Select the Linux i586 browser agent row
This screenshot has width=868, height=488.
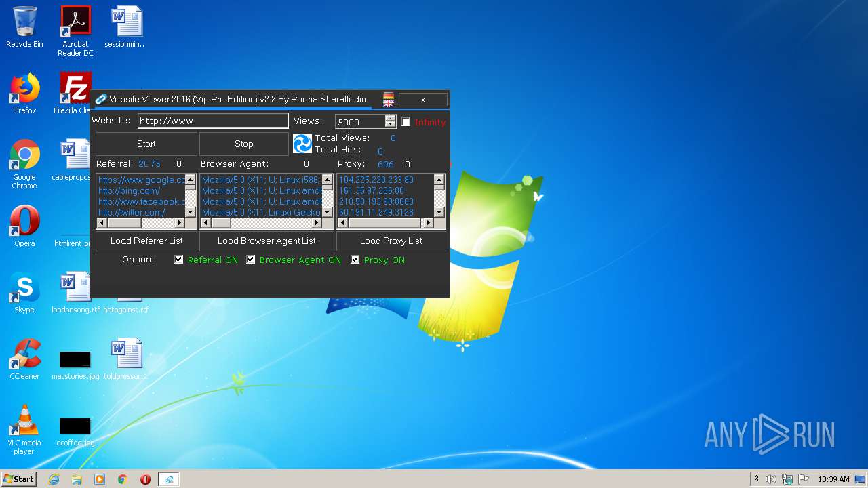point(261,180)
